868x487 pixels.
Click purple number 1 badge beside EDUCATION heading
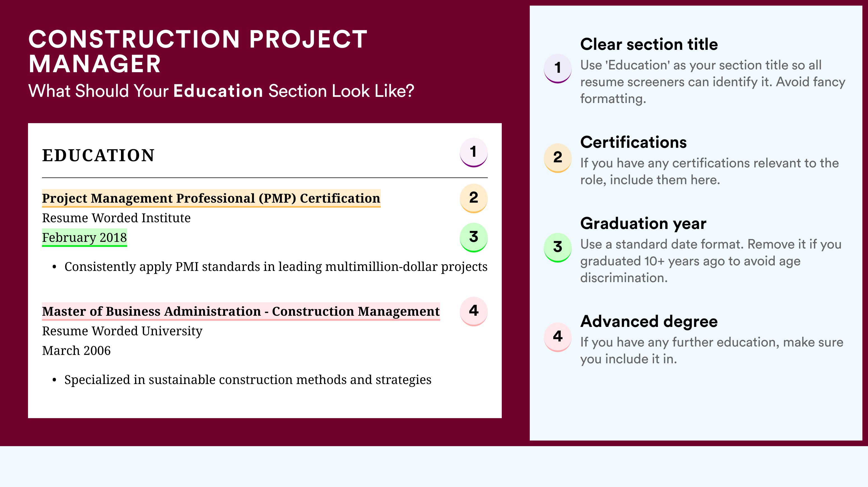473,152
